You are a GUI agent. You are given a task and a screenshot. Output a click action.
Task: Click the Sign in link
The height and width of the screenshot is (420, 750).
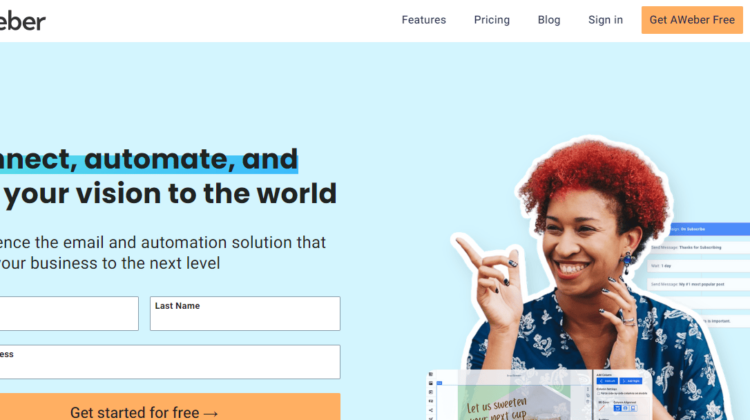[x=606, y=20]
